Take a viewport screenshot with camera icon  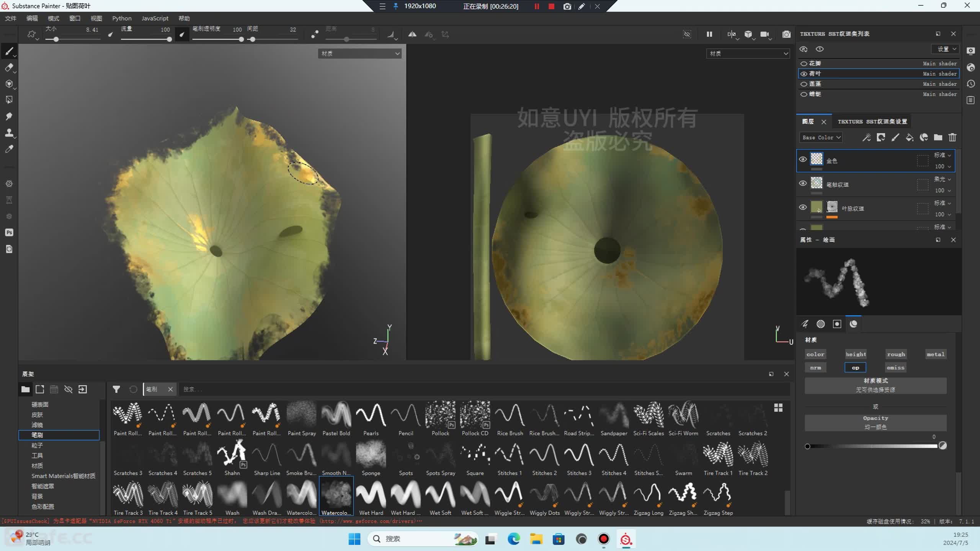pyautogui.click(x=786, y=34)
